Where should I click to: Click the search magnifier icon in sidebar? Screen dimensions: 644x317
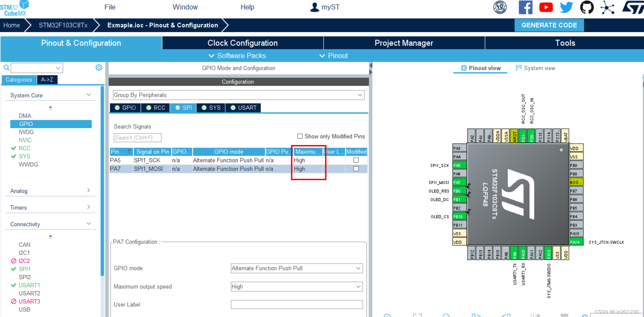pyautogui.click(x=6, y=68)
